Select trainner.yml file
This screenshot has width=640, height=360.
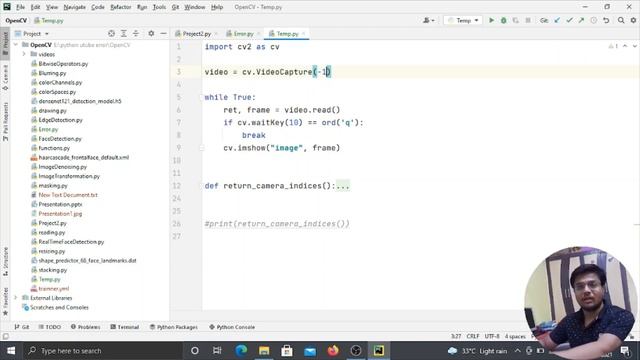[53, 289]
